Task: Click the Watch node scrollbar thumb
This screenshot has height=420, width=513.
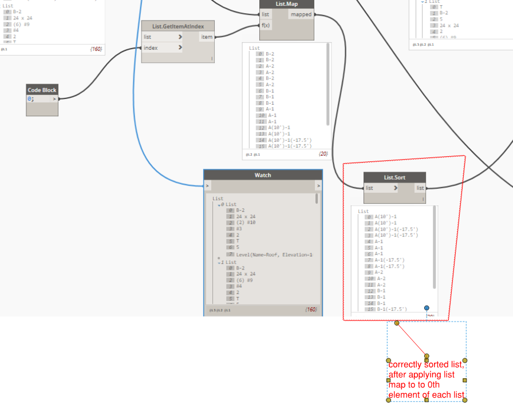Action: (x=317, y=199)
